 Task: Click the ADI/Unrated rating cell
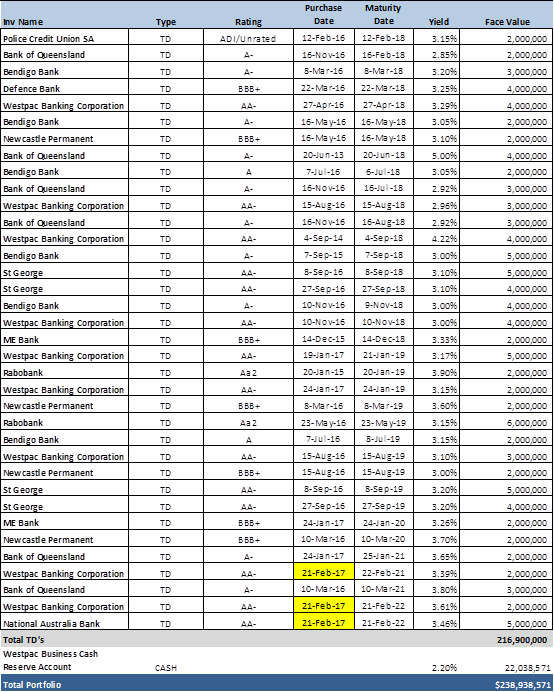[248, 38]
